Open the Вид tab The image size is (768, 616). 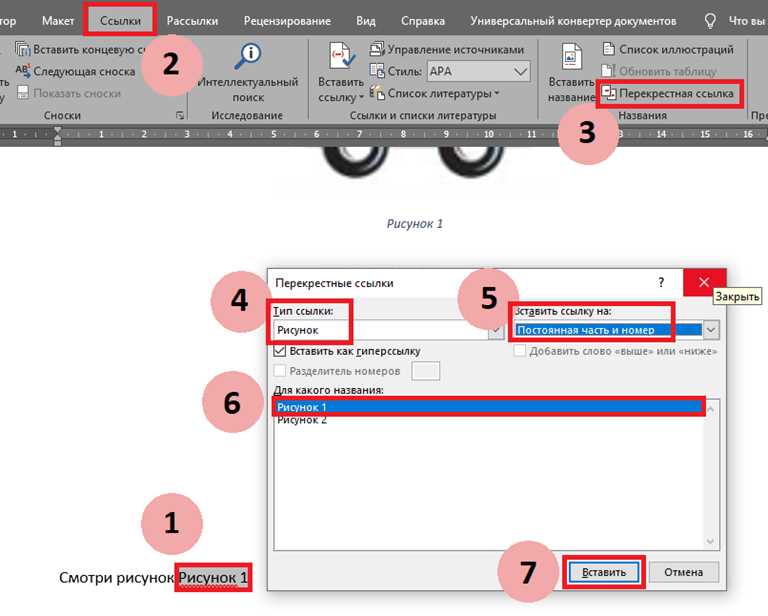click(x=365, y=21)
